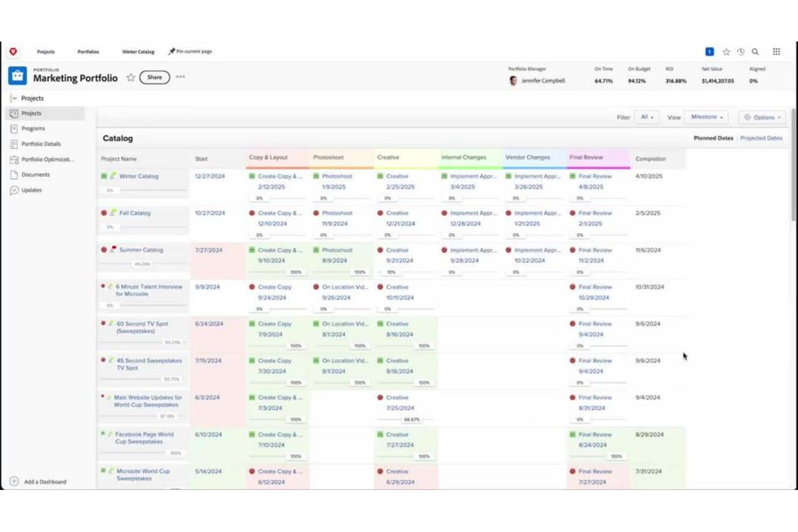Click the Documents sidebar icon
The width and height of the screenshot is (798, 532).
(x=14, y=175)
